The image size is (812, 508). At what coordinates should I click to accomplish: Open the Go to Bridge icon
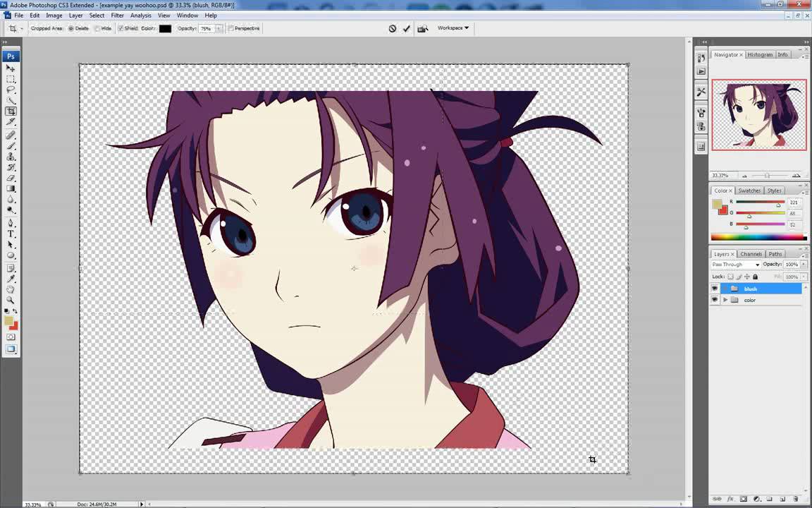(x=423, y=28)
